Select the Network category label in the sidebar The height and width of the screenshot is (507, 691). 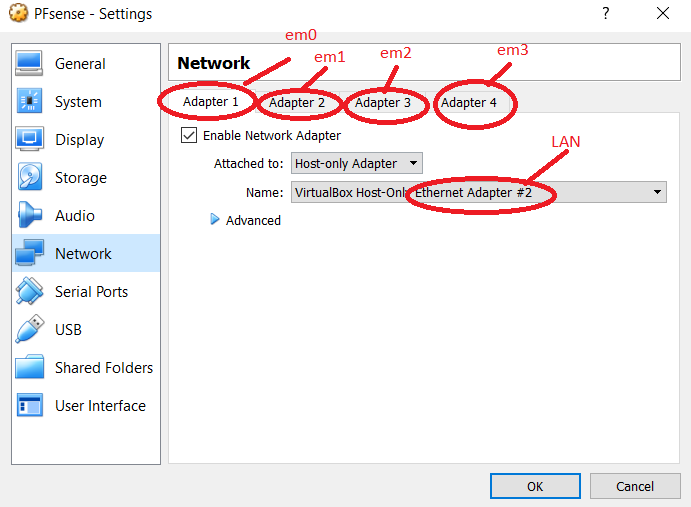click(x=83, y=254)
